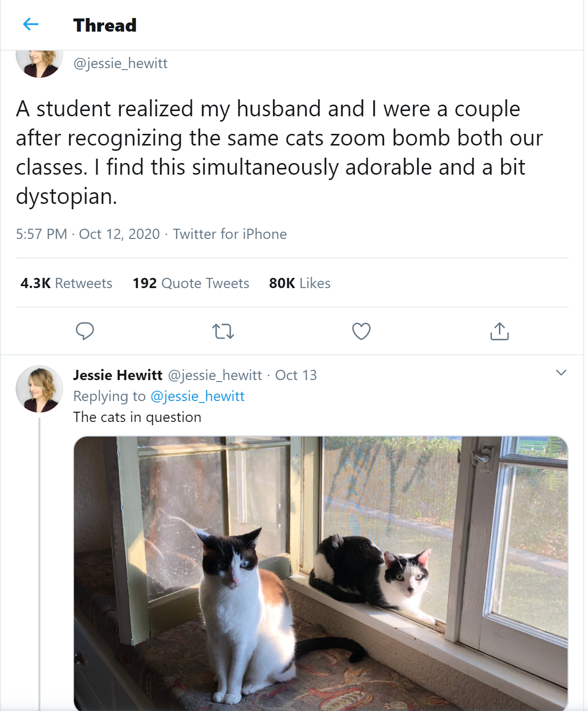Open the 80K Likes list
588x711 pixels.
pyautogui.click(x=300, y=283)
